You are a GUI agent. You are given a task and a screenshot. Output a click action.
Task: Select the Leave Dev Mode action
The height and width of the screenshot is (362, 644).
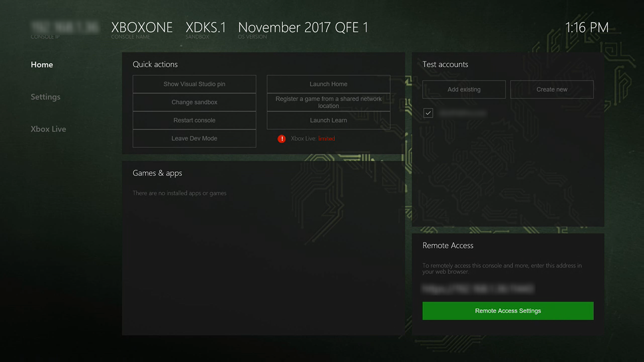coord(194,138)
